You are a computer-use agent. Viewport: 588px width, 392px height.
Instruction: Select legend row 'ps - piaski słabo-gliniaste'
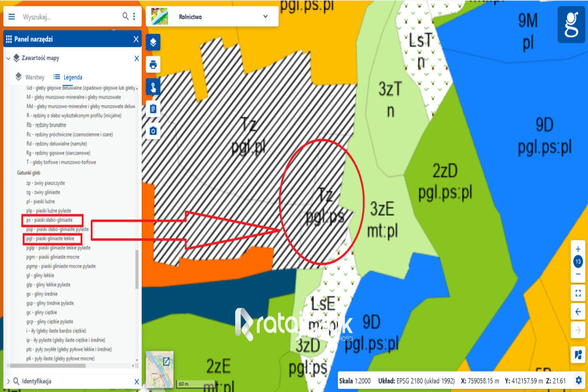coord(49,220)
